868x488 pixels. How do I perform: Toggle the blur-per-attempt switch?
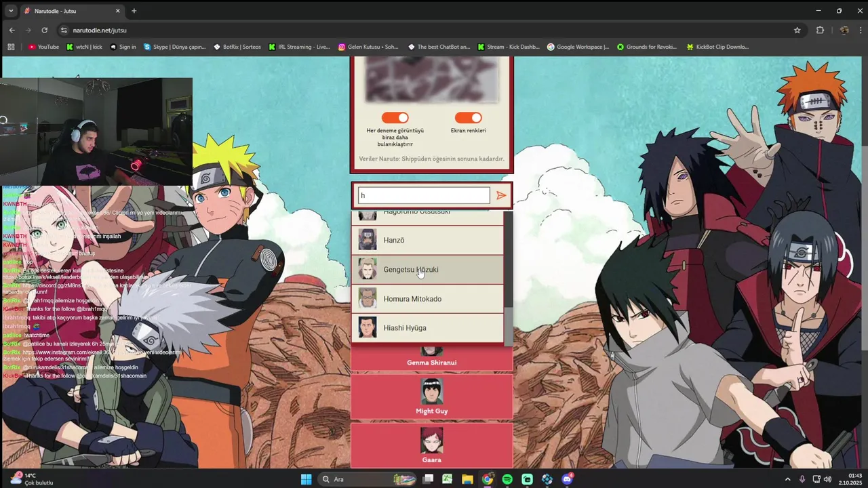(395, 118)
